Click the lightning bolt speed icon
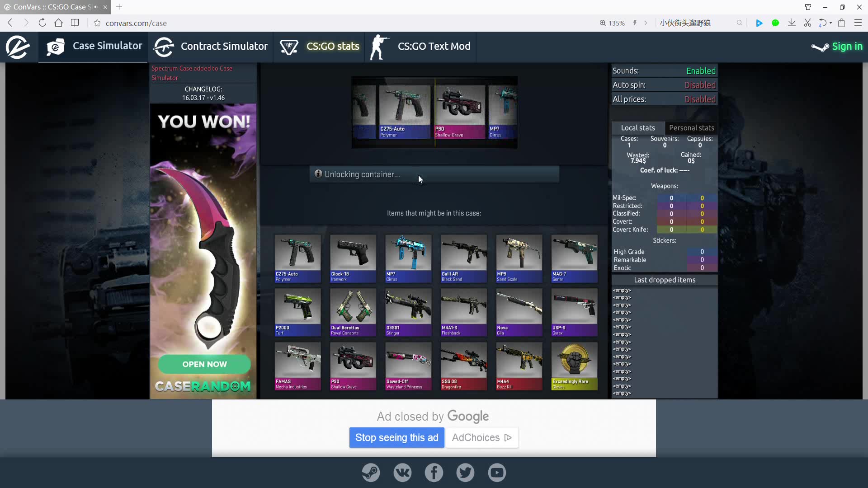 point(635,23)
